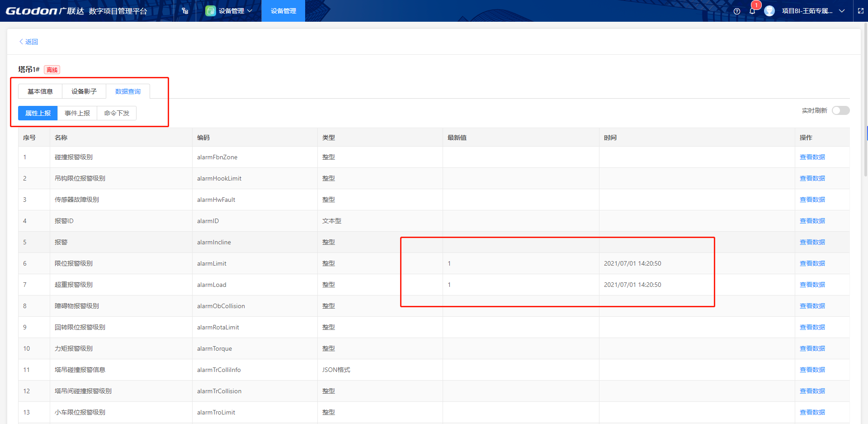Click the organization tree icon in header

185,11
